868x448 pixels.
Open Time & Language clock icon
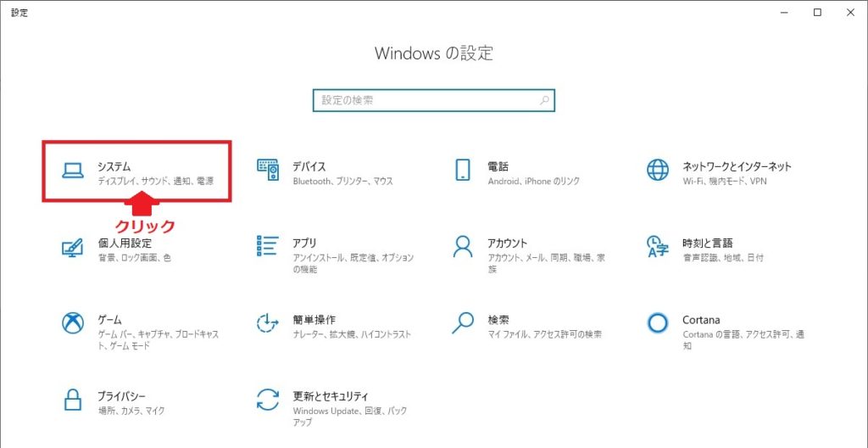pyautogui.click(x=658, y=247)
